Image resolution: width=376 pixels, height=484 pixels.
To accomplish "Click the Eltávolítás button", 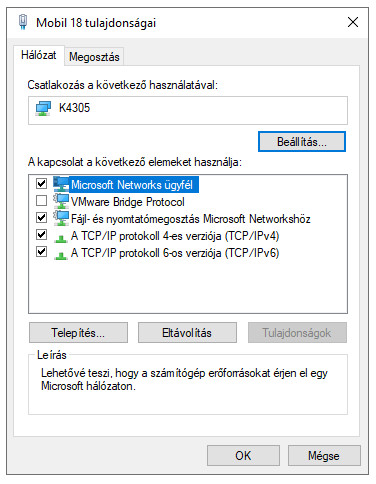I will coord(187,332).
